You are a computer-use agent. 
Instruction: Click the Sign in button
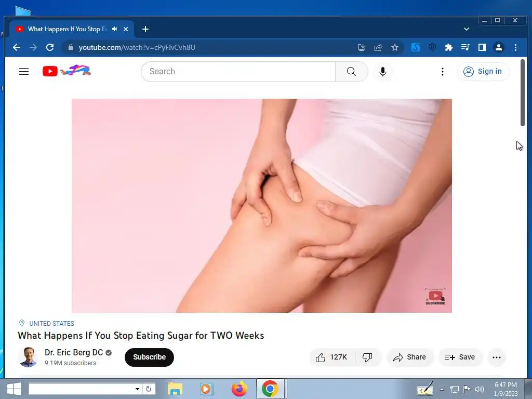483,72
